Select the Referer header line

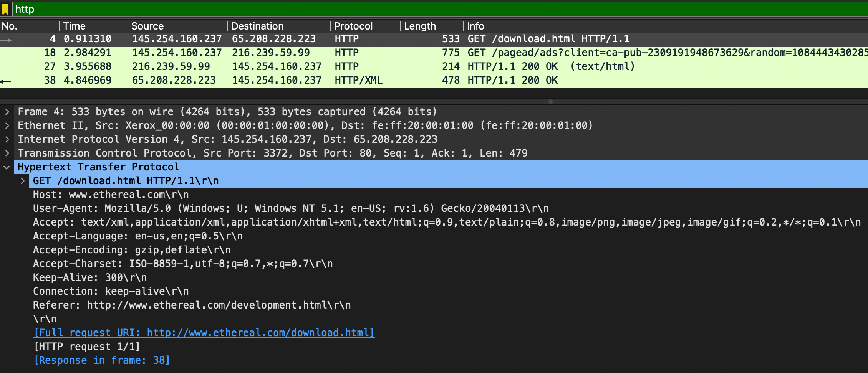[x=192, y=305]
